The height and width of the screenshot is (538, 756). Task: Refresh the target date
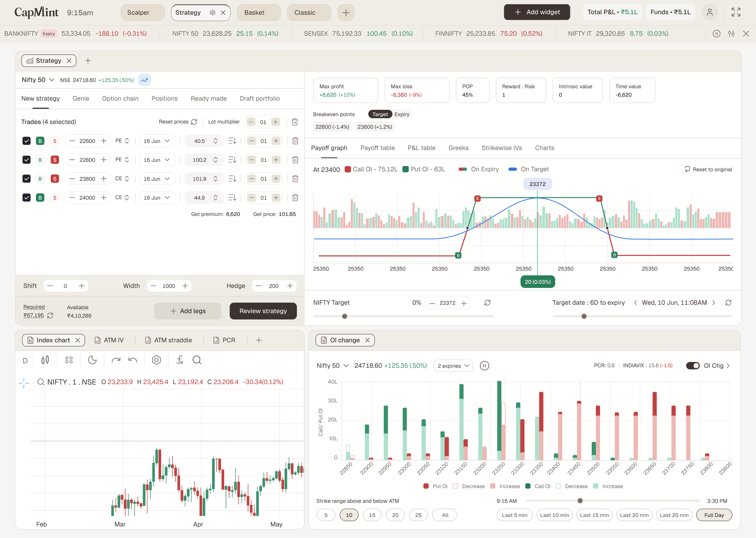click(728, 303)
